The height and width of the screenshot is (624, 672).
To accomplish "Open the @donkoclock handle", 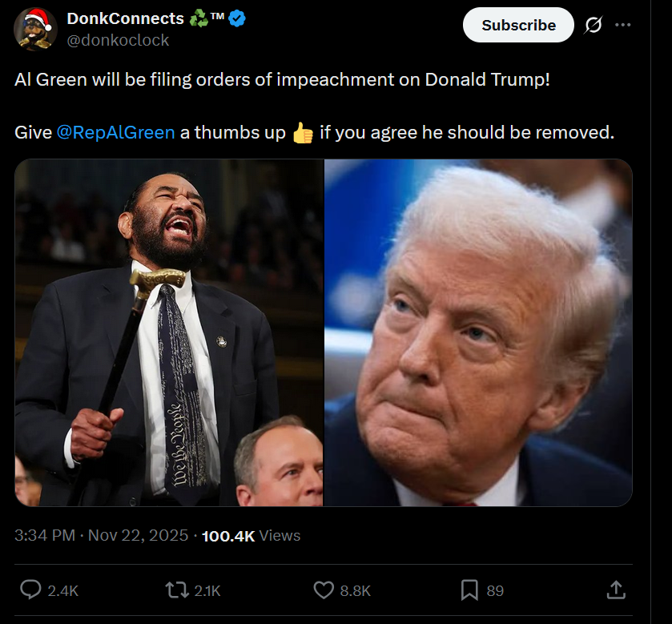I will tap(118, 40).
